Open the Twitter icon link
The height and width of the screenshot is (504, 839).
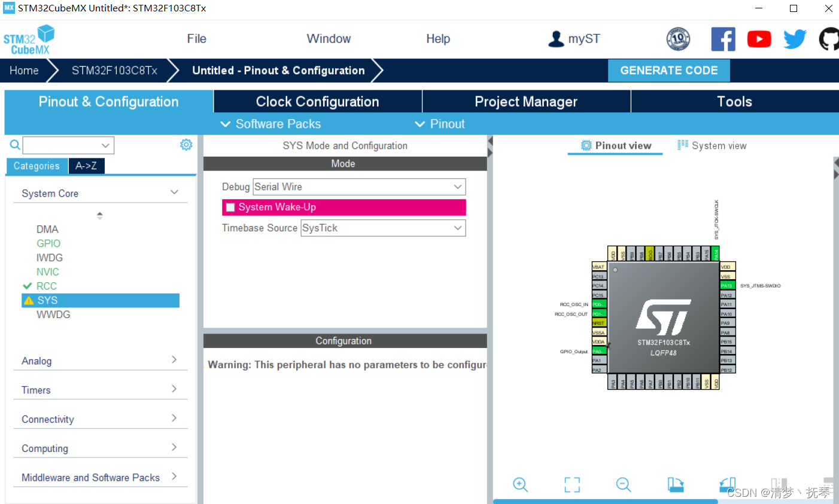(x=795, y=39)
